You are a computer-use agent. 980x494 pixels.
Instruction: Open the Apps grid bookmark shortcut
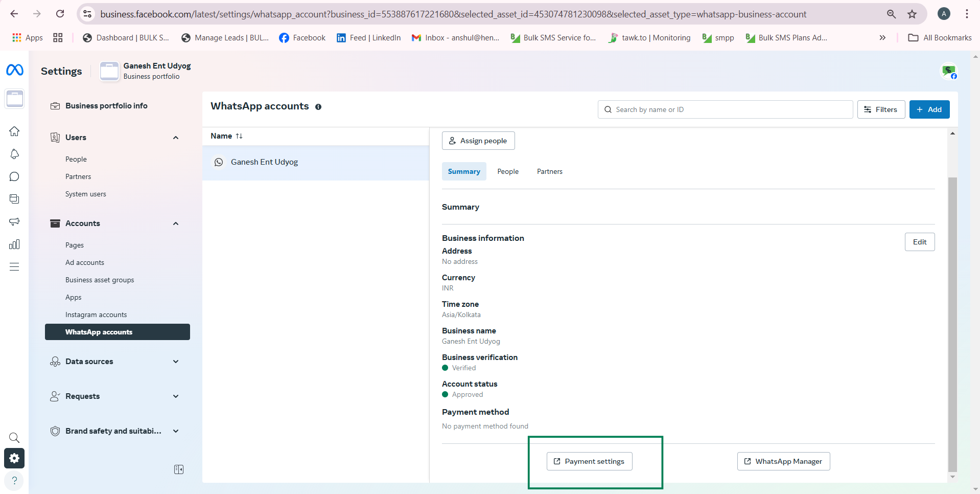point(28,38)
